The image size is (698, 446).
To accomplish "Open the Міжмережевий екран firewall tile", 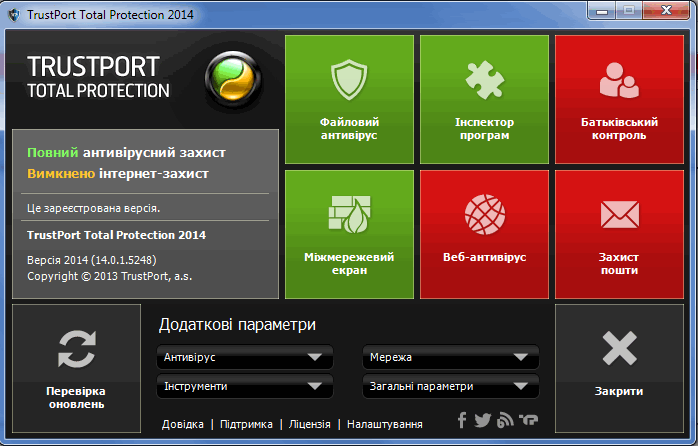I will [349, 234].
